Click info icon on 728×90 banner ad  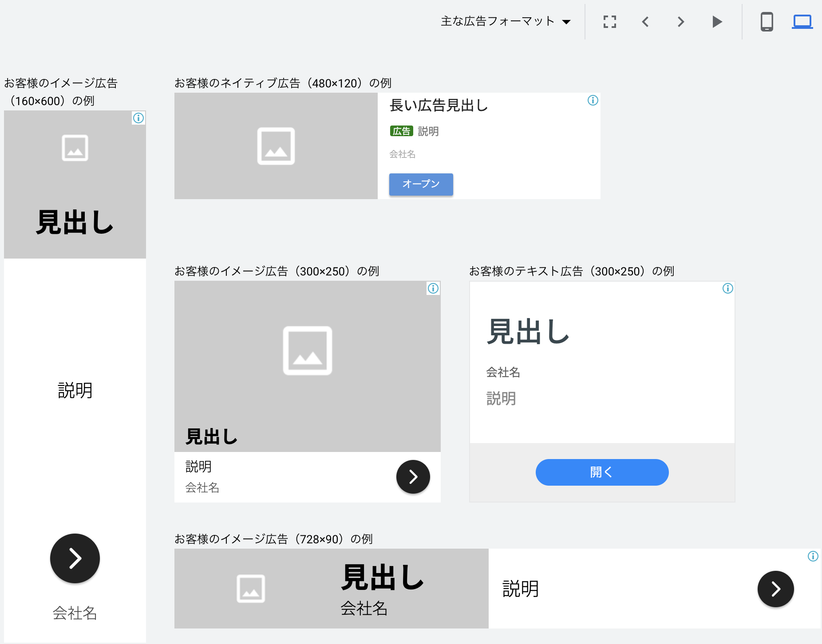tap(813, 556)
